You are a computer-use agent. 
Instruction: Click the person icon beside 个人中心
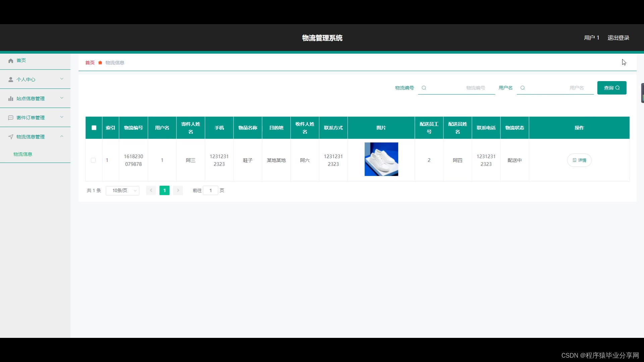pyautogui.click(x=11, y=79)
